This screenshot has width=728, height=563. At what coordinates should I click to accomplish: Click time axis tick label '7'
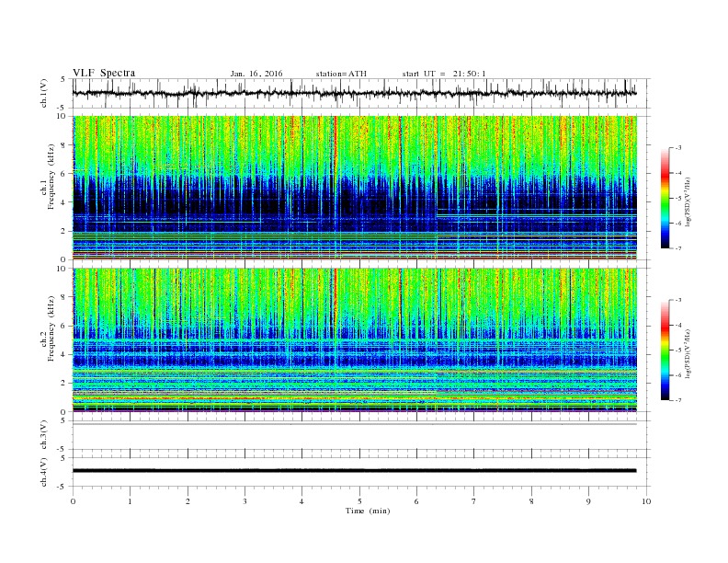point(474,501)
